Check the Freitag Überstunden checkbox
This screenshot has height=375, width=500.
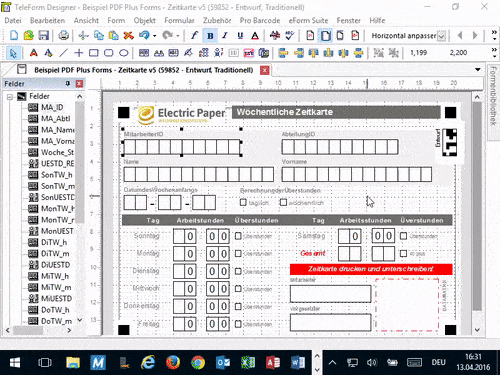(238, 324)
